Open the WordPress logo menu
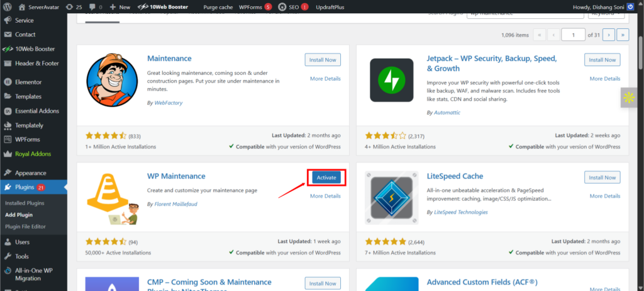Image resolution: width=644 pixels, height=291 pixels. (x=8, y=7)
